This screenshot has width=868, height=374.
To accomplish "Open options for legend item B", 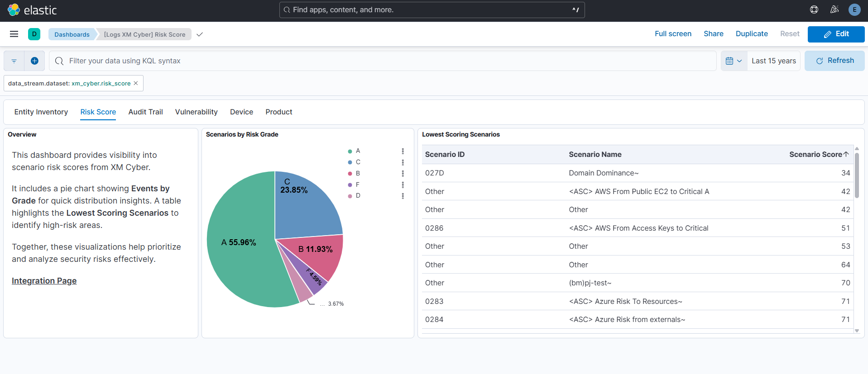I will 403,173.
